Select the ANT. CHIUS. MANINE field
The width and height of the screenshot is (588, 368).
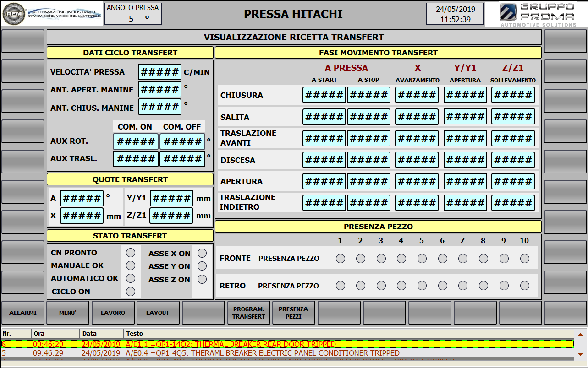[160, 107]
